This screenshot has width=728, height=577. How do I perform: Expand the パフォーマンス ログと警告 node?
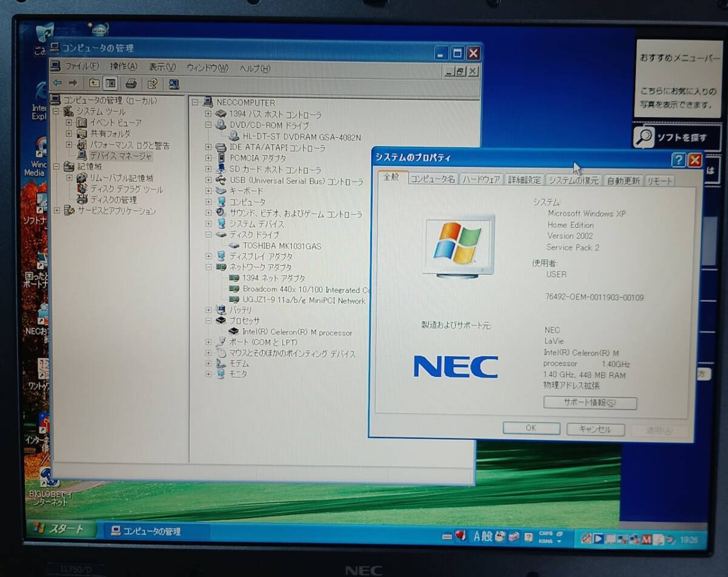click(69, 145)
